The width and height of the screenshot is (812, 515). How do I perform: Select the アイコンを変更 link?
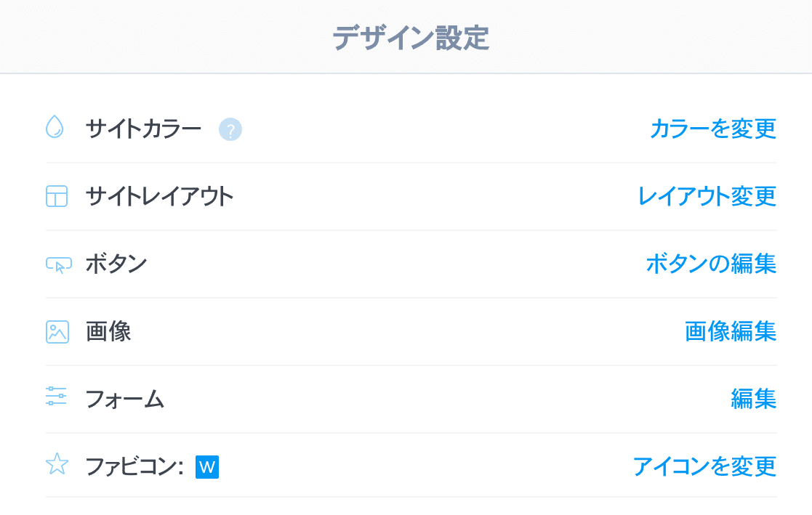pyautogui.click(x=704, y=466)
